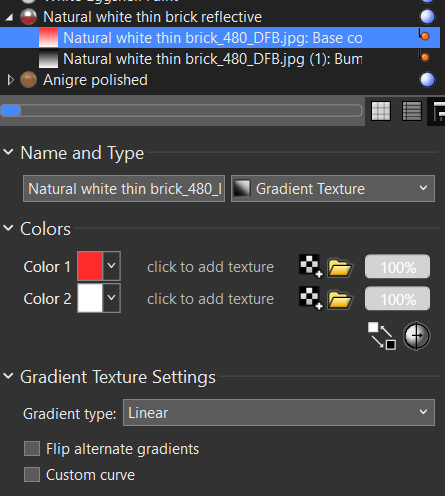Viewport: 445px width, 496px height.
Task: Select the Base color gradient texture row
Action: coord(220,38)
